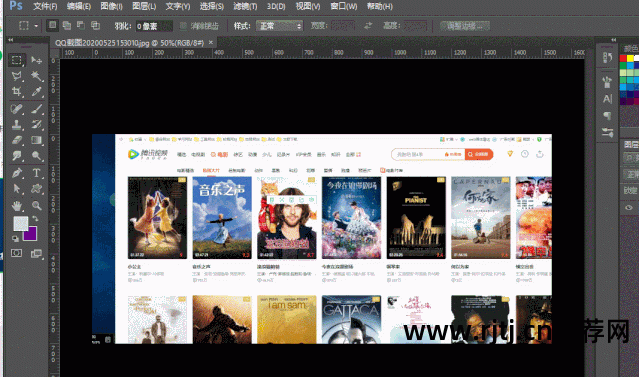The height and width of the screenshot is (377, 639).
Task: Open the Help menu
Action: click(379, 7)
